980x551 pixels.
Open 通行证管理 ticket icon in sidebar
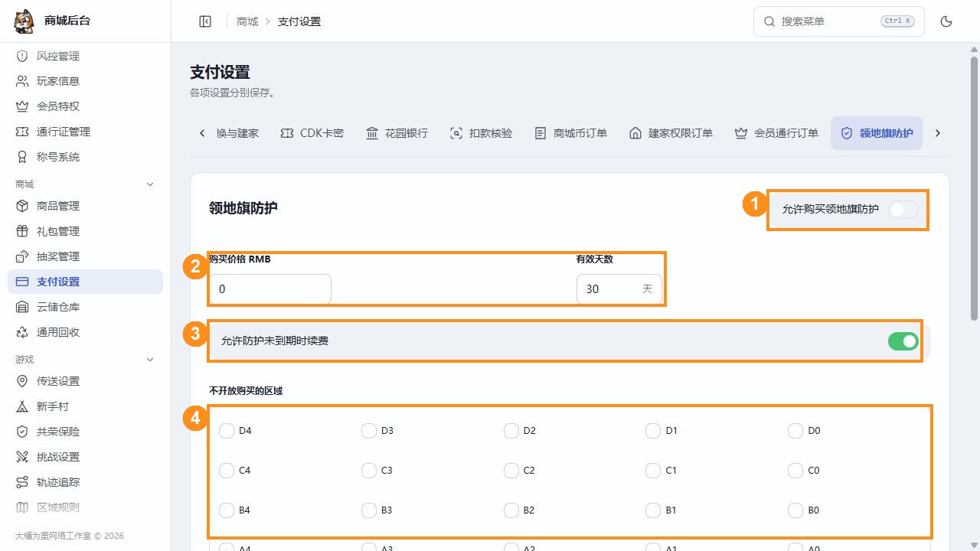click(x=22, y=132)
